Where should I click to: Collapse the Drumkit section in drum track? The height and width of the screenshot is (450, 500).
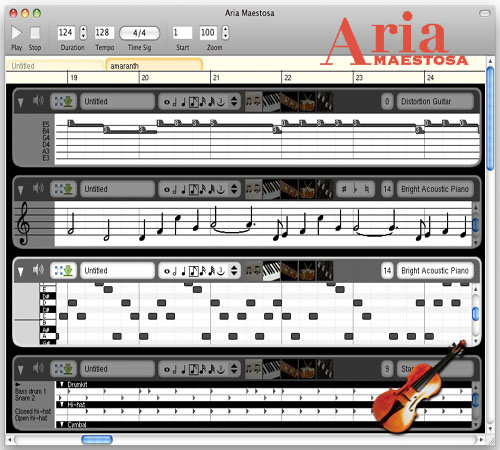coord(62,384)
